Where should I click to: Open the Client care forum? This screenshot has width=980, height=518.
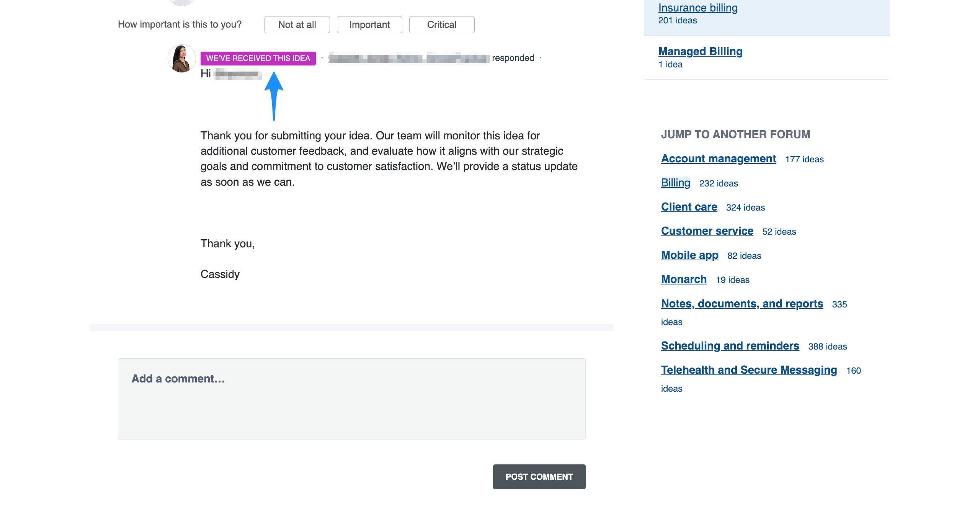coord(689,207)
